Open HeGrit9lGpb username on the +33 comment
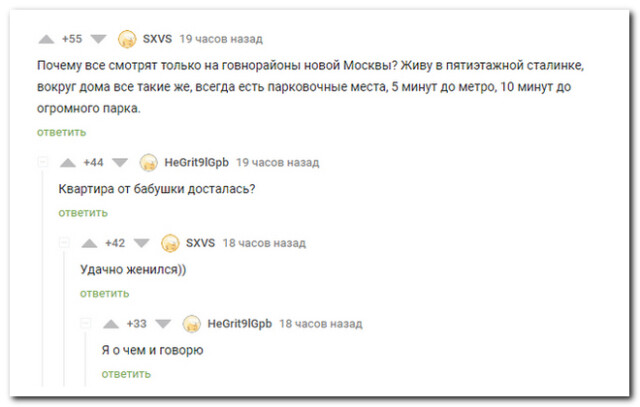This screenshot has width=640, height=407. point(240,324)
